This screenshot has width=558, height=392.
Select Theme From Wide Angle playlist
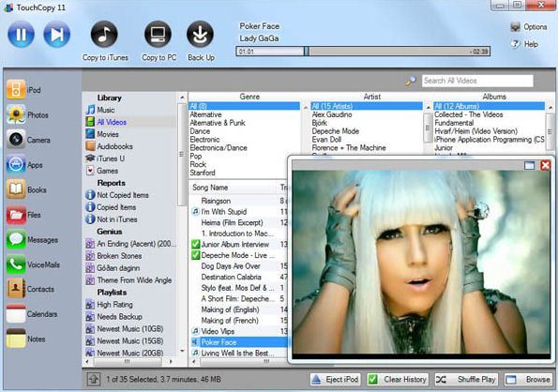pyautogui.click(x=128, y=280)
